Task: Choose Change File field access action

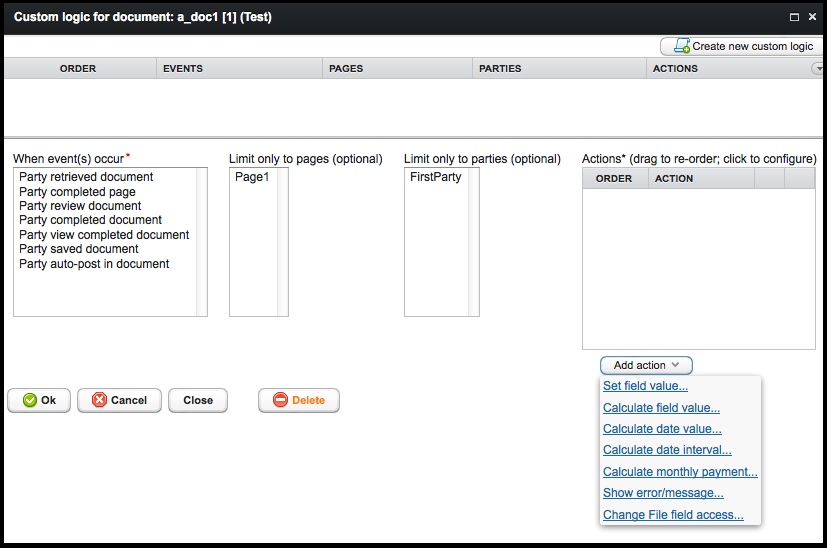Action: pyautogui.click(x=673, y=515)
